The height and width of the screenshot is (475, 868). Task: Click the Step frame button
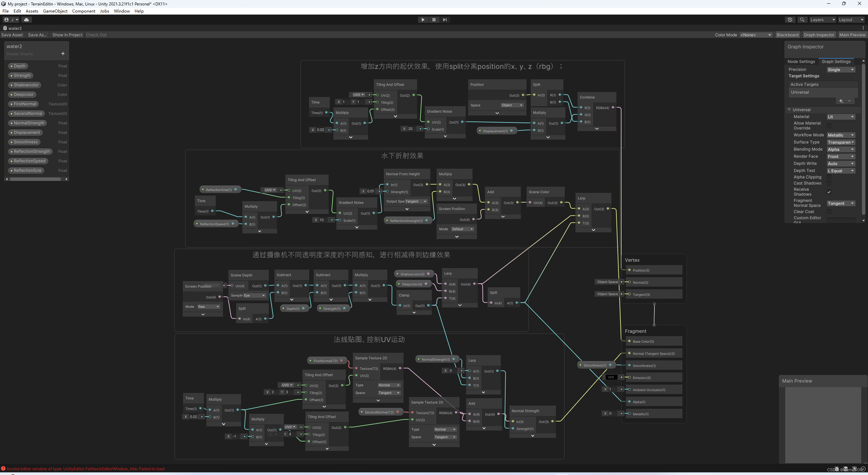tap(445, 20)
